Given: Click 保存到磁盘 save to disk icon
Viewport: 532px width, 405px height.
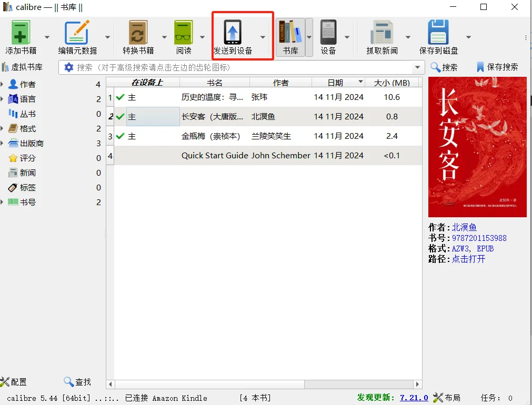Looking at the screenshot, I should tap(438, 33).
